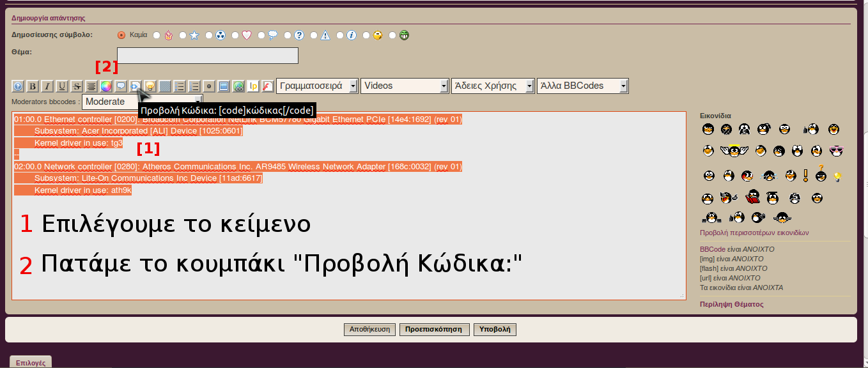Switch to the Επιλογές tab
Viewport: 868px width, 368px height.
(30, 362)
